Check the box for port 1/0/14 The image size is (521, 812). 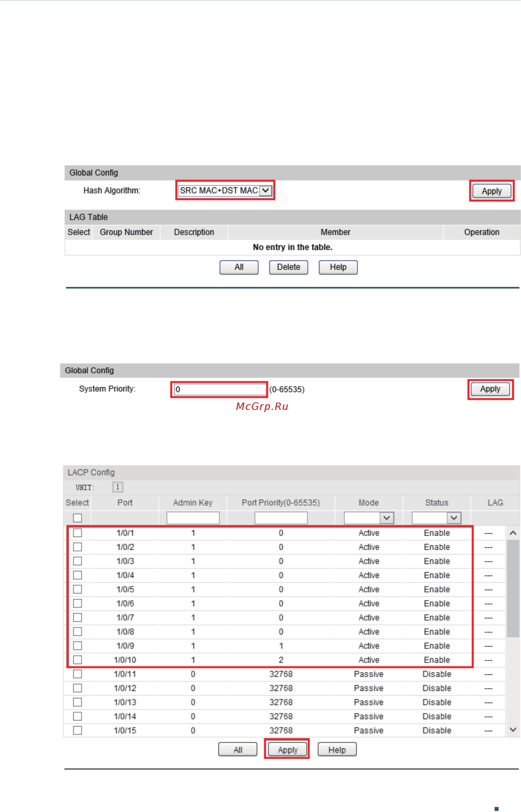point(78,716)
